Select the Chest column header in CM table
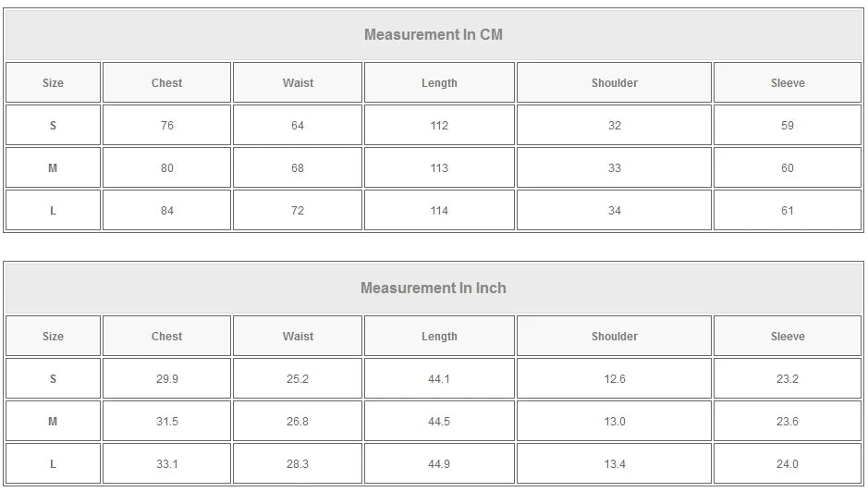868x492 pixels. tap(166, 83)
